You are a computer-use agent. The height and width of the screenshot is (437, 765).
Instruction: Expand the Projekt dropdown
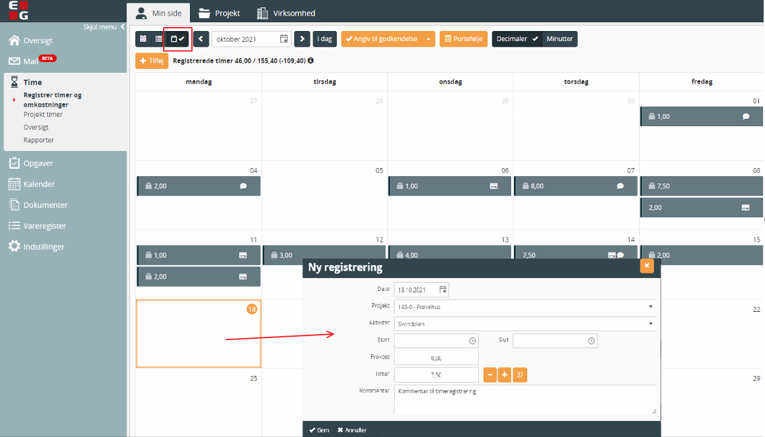coord(651,307)
